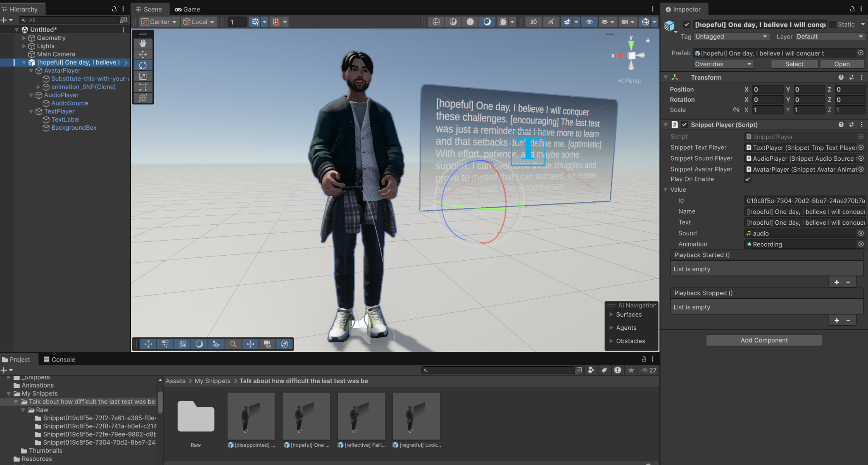Click the scene view options kebab menu

(x=653, y=9)
